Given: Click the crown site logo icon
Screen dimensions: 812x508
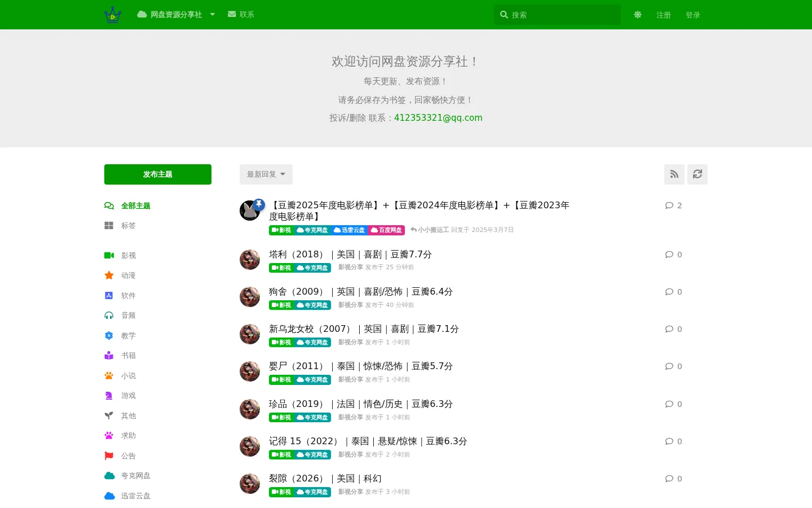Looking at the screenshot, I should click(113, 15).
